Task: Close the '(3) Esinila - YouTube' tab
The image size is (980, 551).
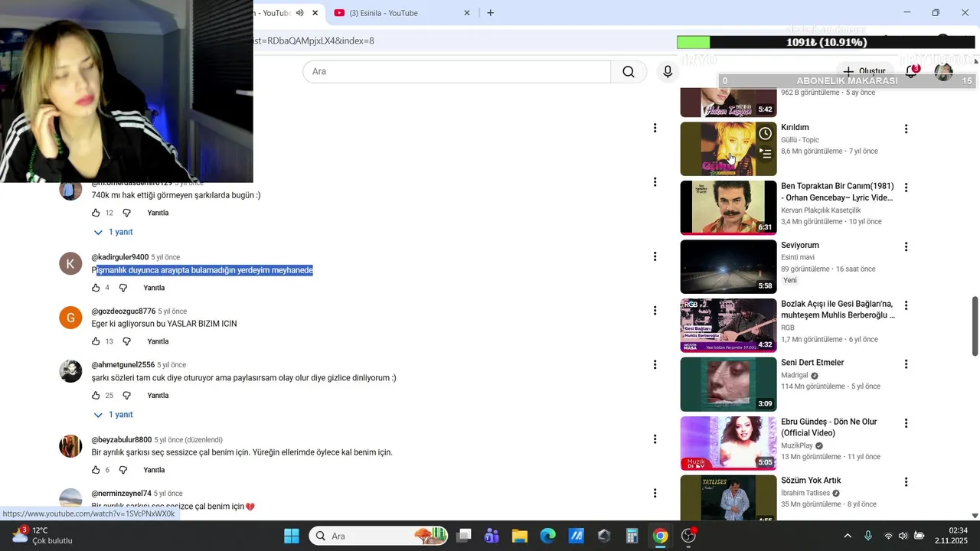Action: 467,13
